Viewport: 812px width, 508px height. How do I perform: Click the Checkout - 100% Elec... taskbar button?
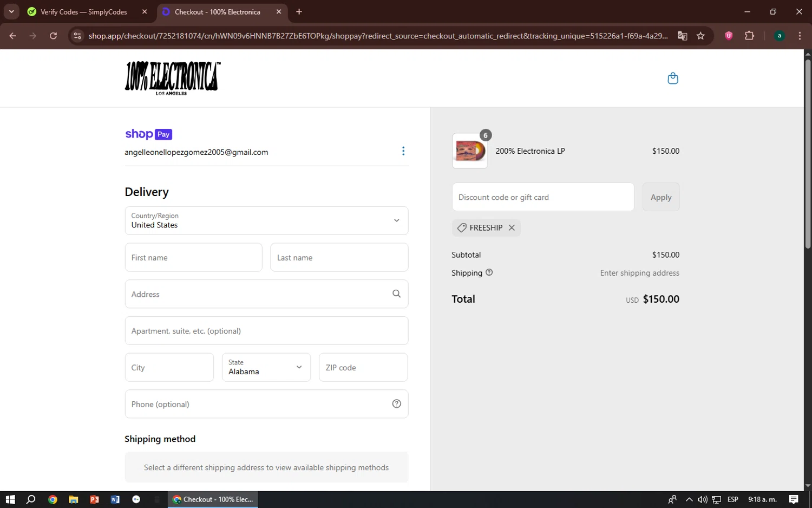tap(213, 499)
